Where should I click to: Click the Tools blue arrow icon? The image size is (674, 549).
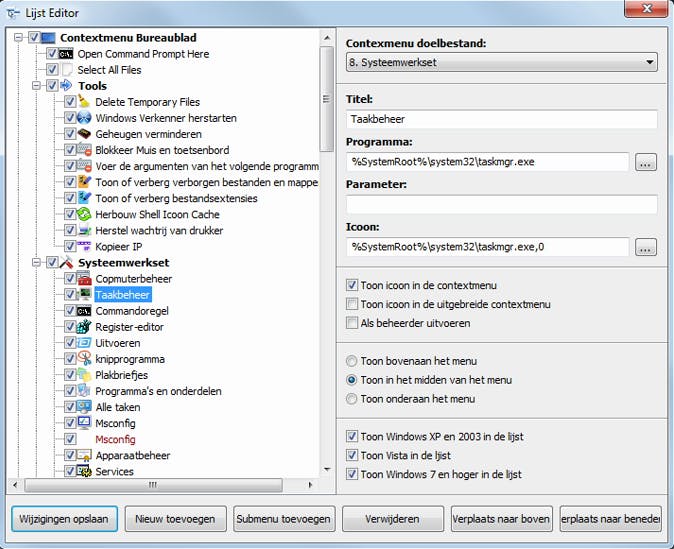click(66, 86)
